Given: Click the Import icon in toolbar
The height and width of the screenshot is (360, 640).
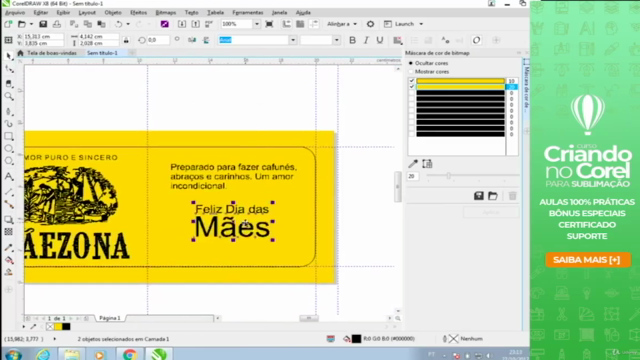Looking at the screenshot, I should click(x=182, y=24).
